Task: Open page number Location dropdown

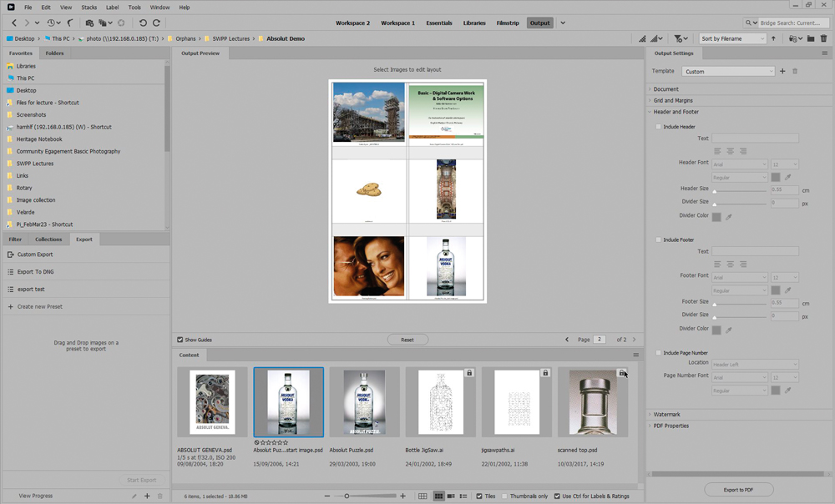Action: point(755,365)
